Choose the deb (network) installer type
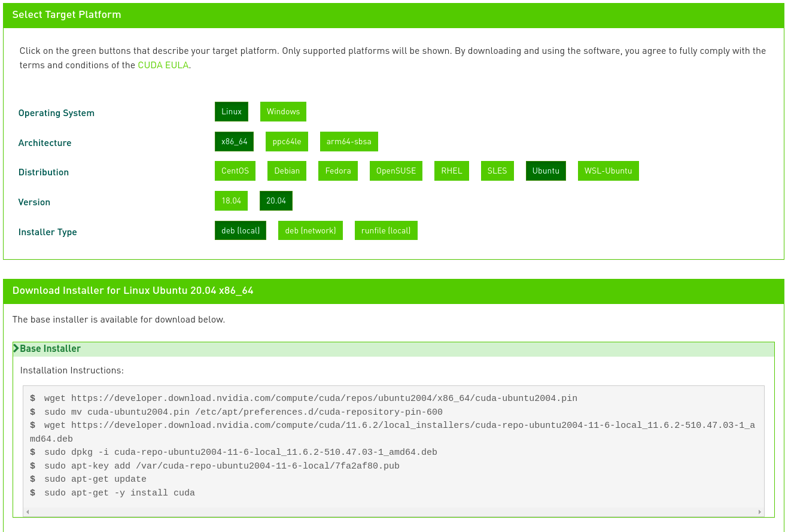Viewport: 788px width, 532px height. 310,230
